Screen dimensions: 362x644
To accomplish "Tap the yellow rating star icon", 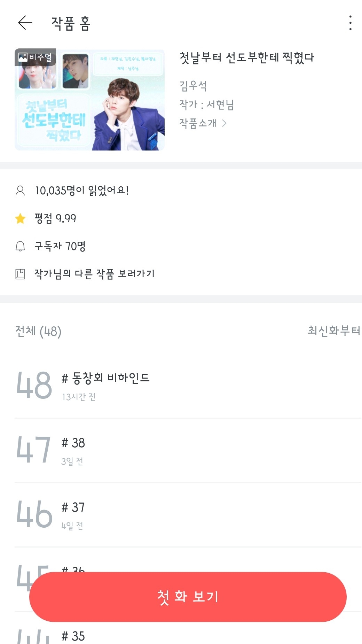I will [x=20, y=218].
